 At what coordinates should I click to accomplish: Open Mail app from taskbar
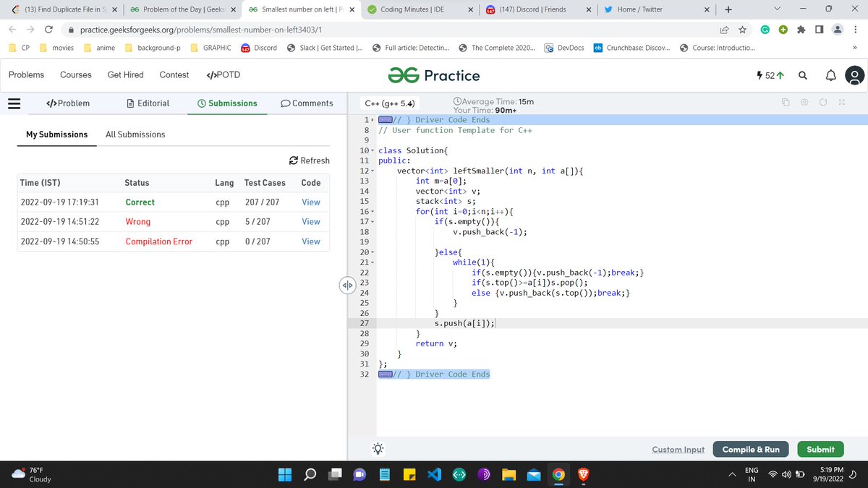533,475
